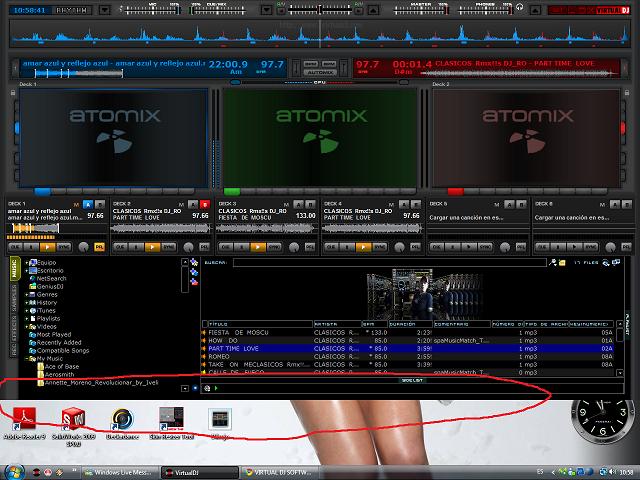Click the green button under master video
The image size is (640, 480).
(232, 191)
